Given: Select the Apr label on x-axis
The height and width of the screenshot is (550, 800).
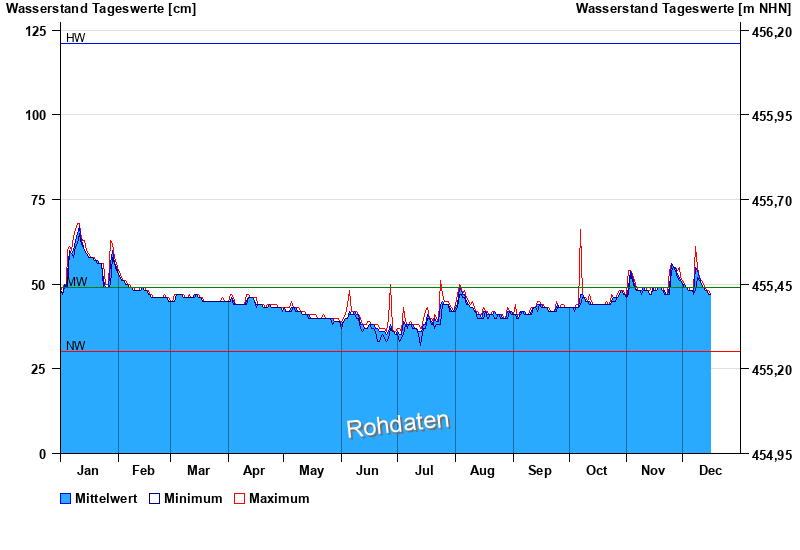Looking at the screenshot, I should click(x=254, y=470).
